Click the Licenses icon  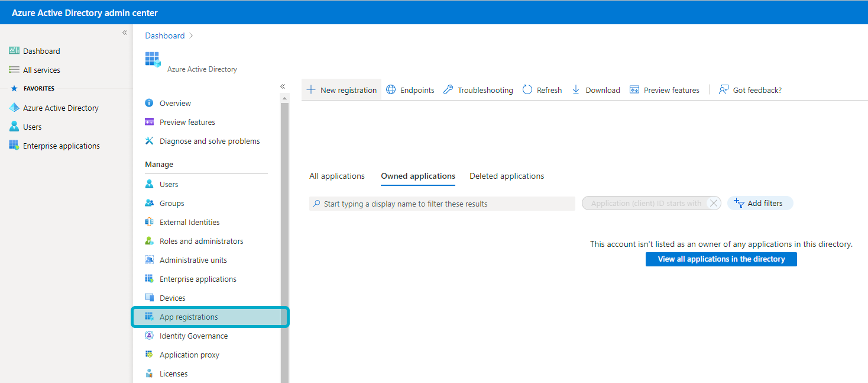click(149, 374)
